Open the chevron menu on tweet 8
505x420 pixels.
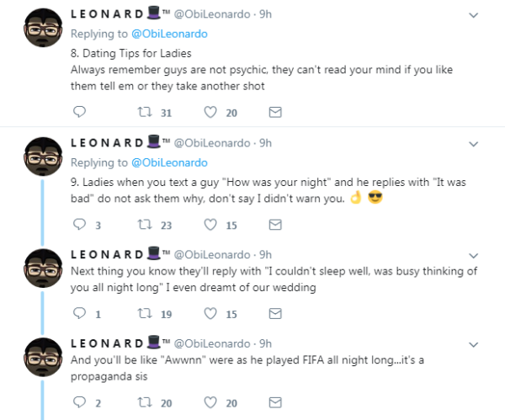click(x=473, y=15)
